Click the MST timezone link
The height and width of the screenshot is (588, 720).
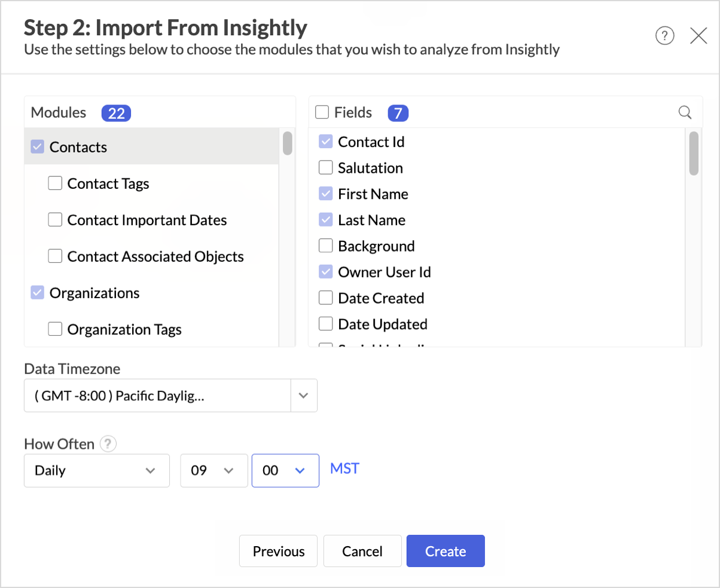[x=344, y=468]
